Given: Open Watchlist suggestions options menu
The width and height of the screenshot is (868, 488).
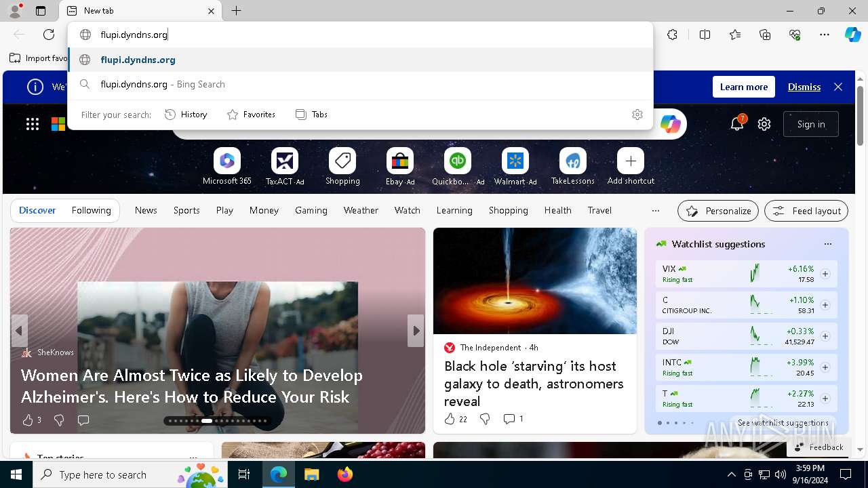Looking at the screenshot, I should (827, 244).
